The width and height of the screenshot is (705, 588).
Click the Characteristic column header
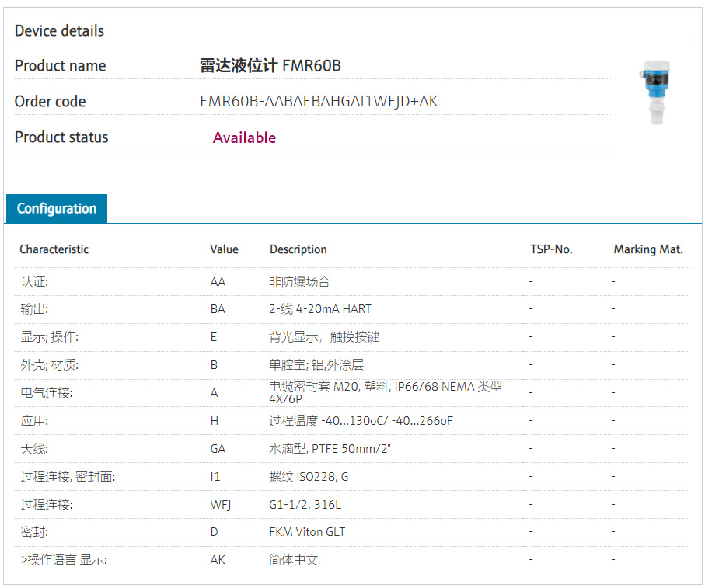click(54, 249)
